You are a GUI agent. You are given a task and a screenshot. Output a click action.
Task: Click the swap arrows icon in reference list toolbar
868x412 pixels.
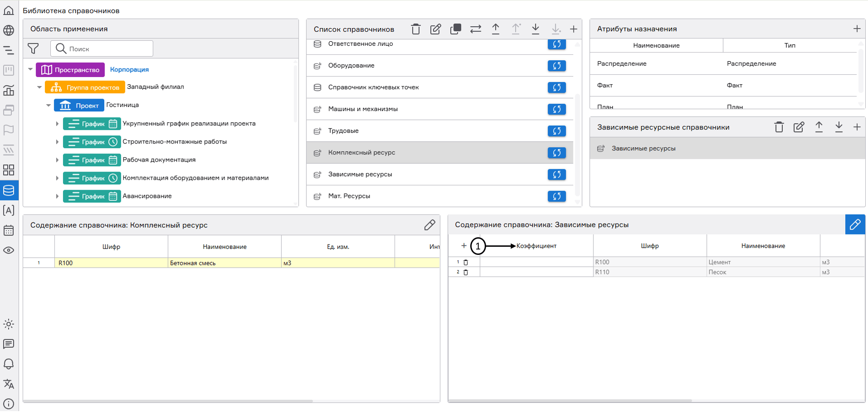[475, 29]
